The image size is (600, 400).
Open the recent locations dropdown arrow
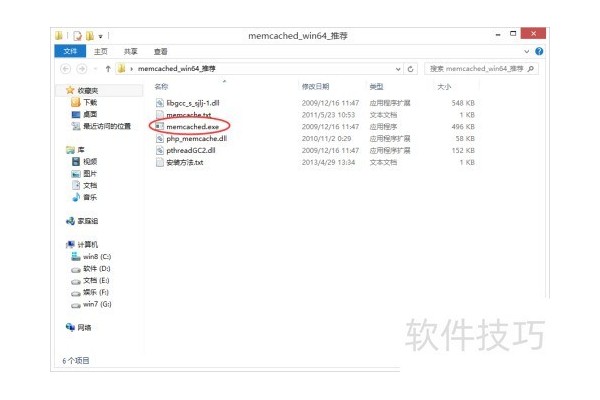coord(95,69)
